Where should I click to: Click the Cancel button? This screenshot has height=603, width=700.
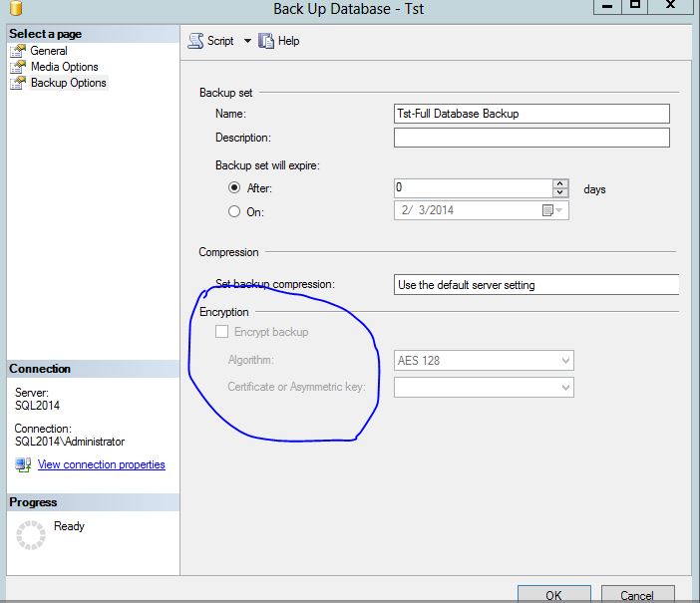[636, 594]
